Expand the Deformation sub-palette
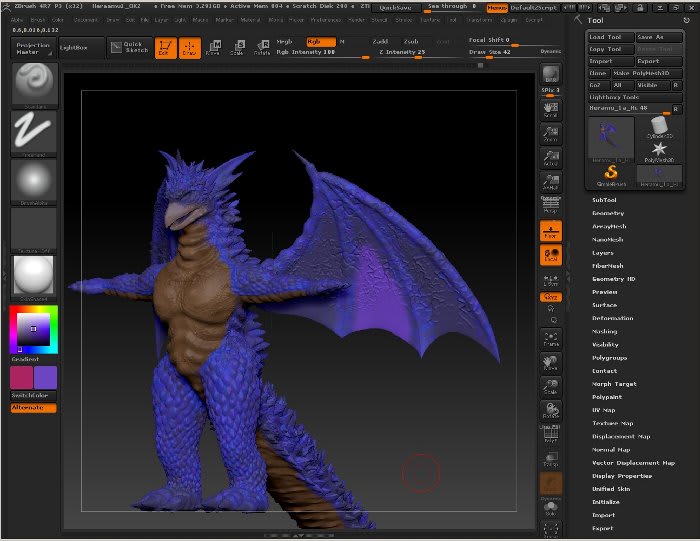Image resolution: width=700 pixels, height=541 pixels. point(612,318)
